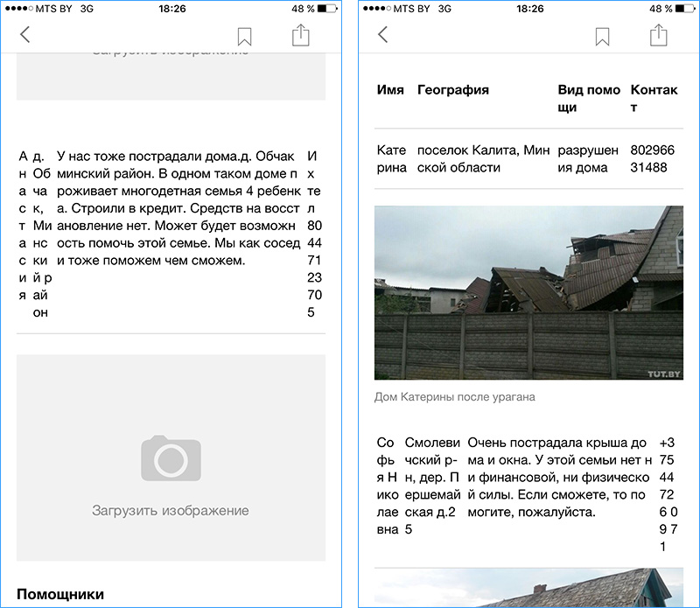Tap name cell 'Катерина'

tap(391, 158)
